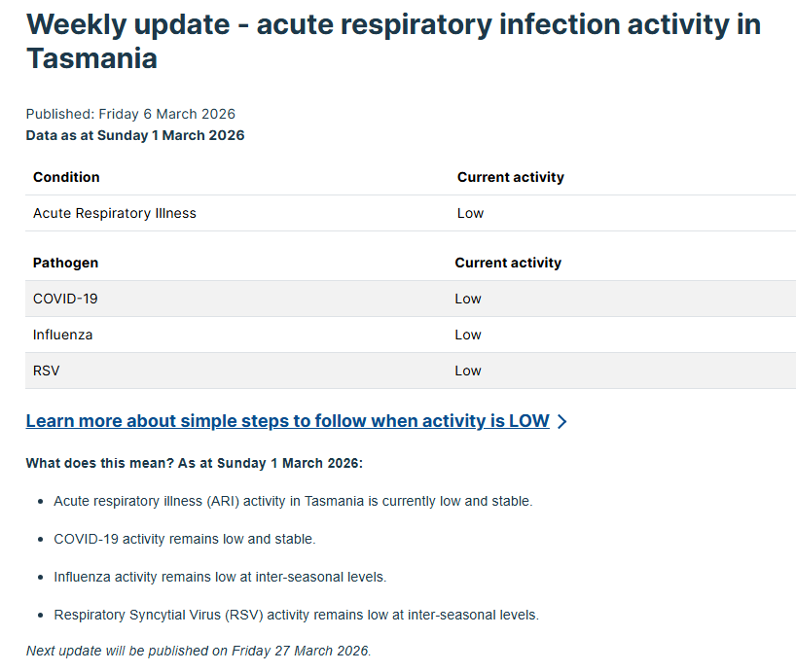Click the Condition column header
The image size is (796, 672).
[x=66, y=177]
